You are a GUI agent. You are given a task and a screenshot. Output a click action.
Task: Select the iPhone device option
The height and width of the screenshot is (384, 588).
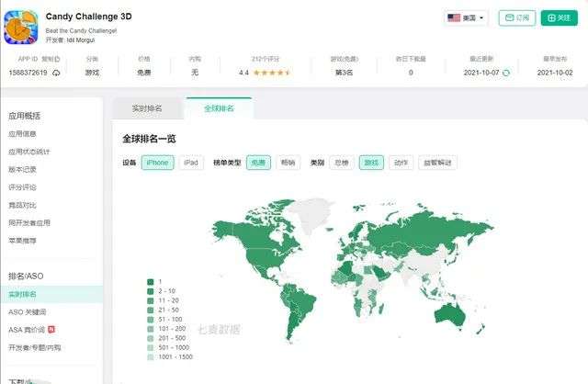click(x=157, y=163)
